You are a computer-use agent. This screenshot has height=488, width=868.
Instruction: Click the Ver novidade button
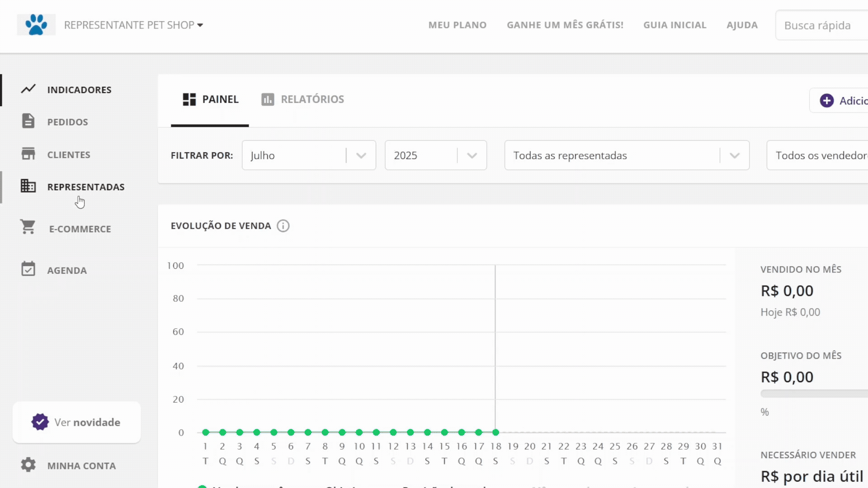pos(76,422)
